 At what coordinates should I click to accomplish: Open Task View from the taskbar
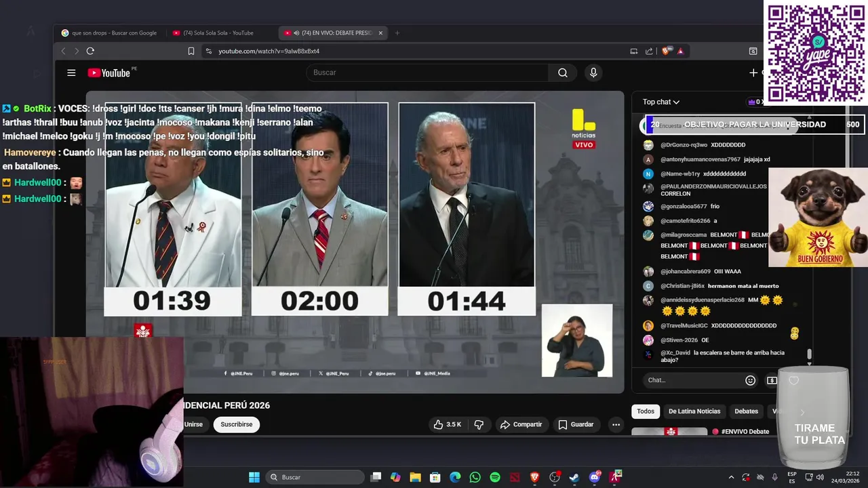coord(376,477)
